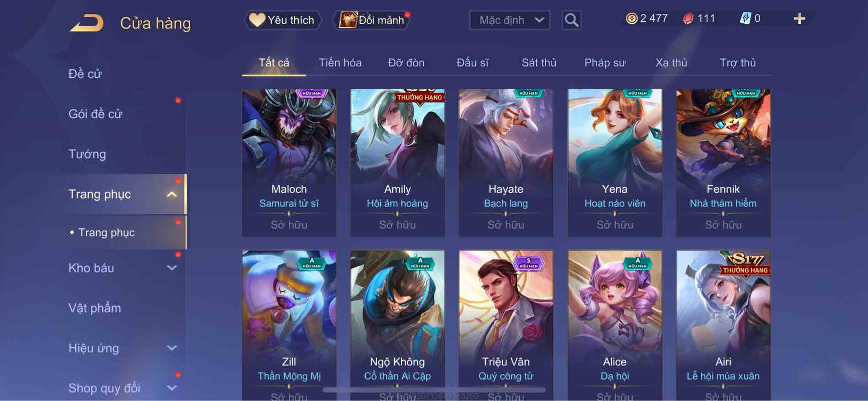Screen dimensions: 868x401
Task: Select the Tiến hóa filter tab
Action: 340,63
